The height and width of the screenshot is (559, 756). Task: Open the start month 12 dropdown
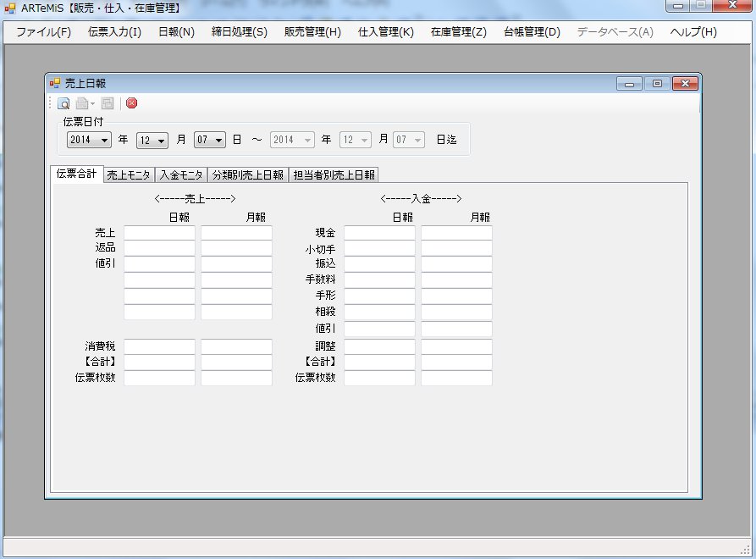click(x=152, y=141)
